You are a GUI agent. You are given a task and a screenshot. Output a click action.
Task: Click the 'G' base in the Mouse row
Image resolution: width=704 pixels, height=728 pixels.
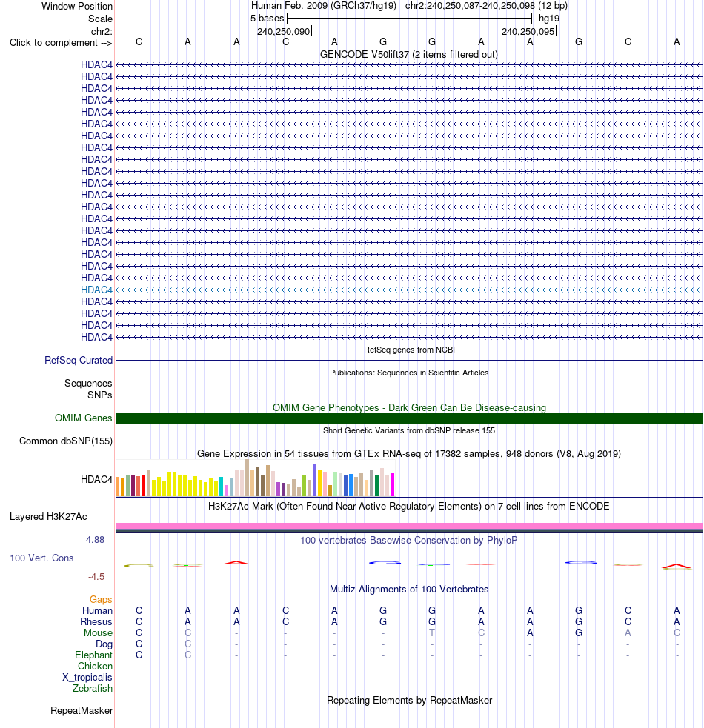click(579, 632)
